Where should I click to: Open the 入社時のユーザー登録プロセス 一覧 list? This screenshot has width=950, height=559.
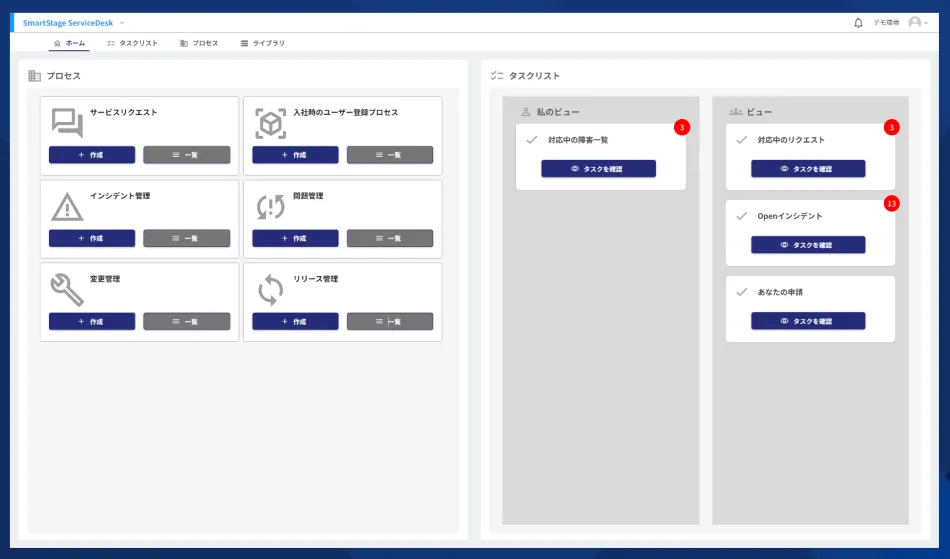click(390, 155)
